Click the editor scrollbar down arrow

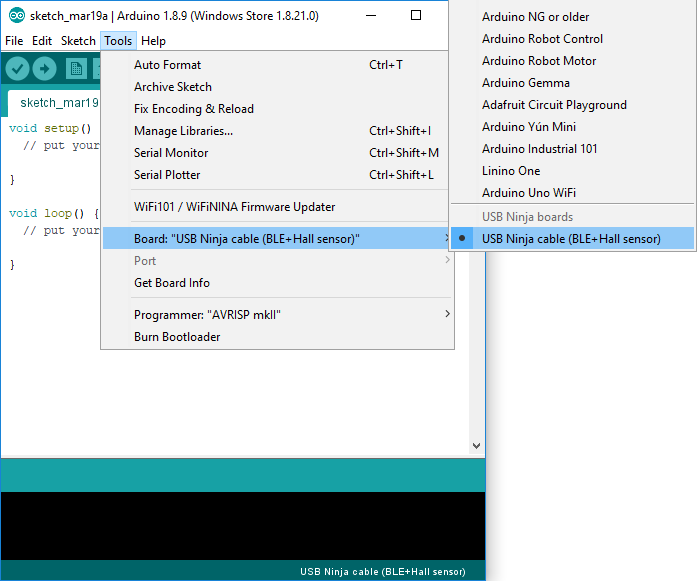477,446
